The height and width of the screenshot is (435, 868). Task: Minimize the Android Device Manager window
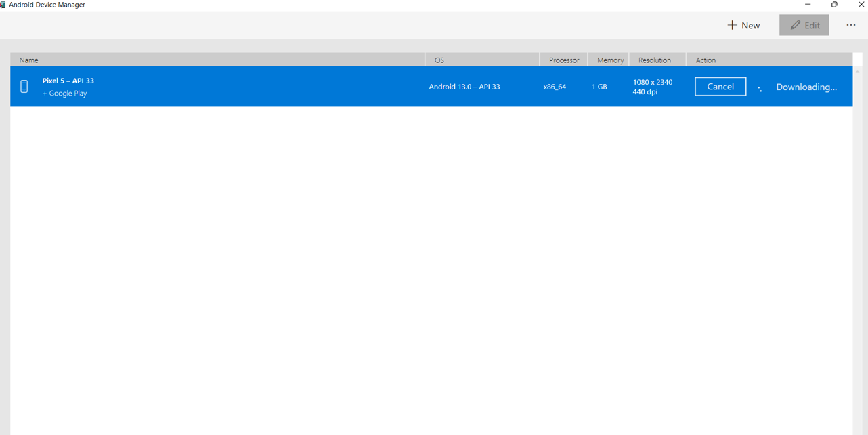[808, 5]
